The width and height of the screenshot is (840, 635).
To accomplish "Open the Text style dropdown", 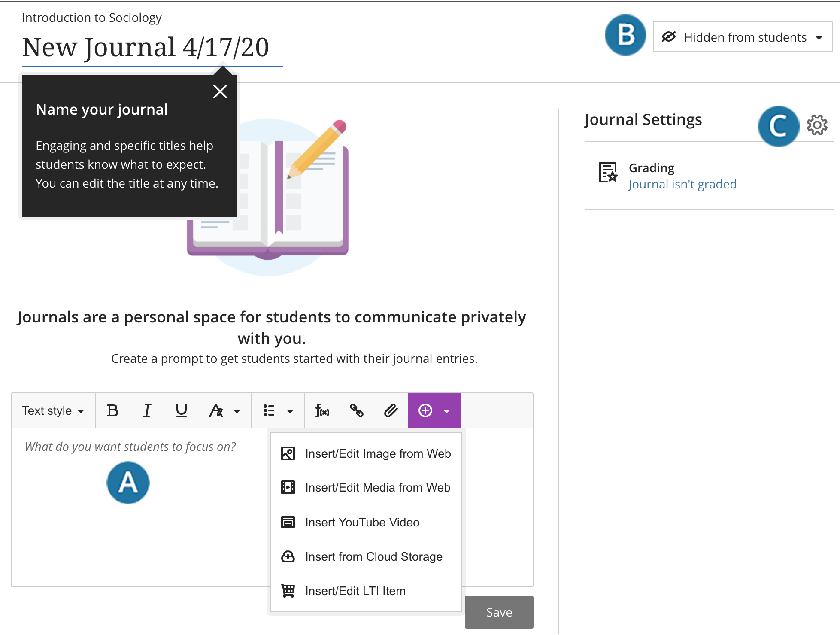I will tap(53, 411).
